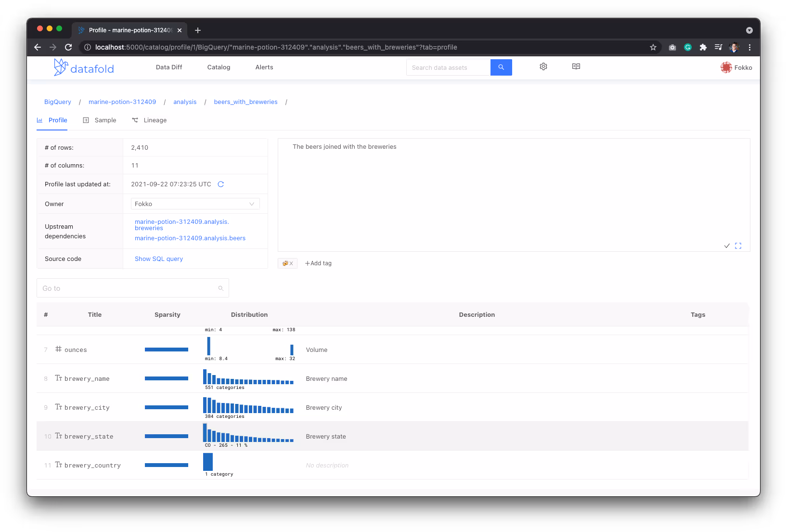The height and width of the screenshot is (532, 787).
Task: Open the Owner dropdown showing Fokko
Action: pos(195,204)
